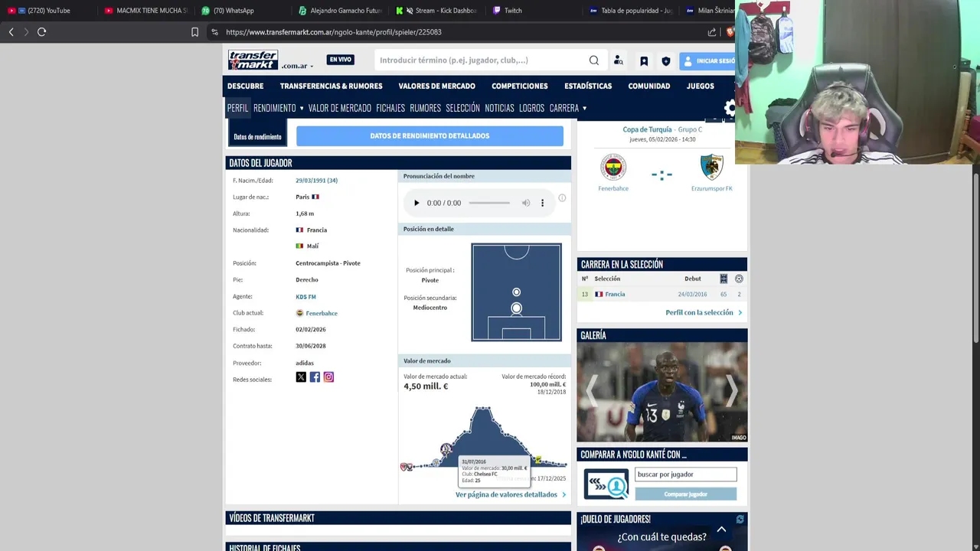Open the Comunidad menu
The width and height of the screenshot is (980, 551).
point(648,86)
